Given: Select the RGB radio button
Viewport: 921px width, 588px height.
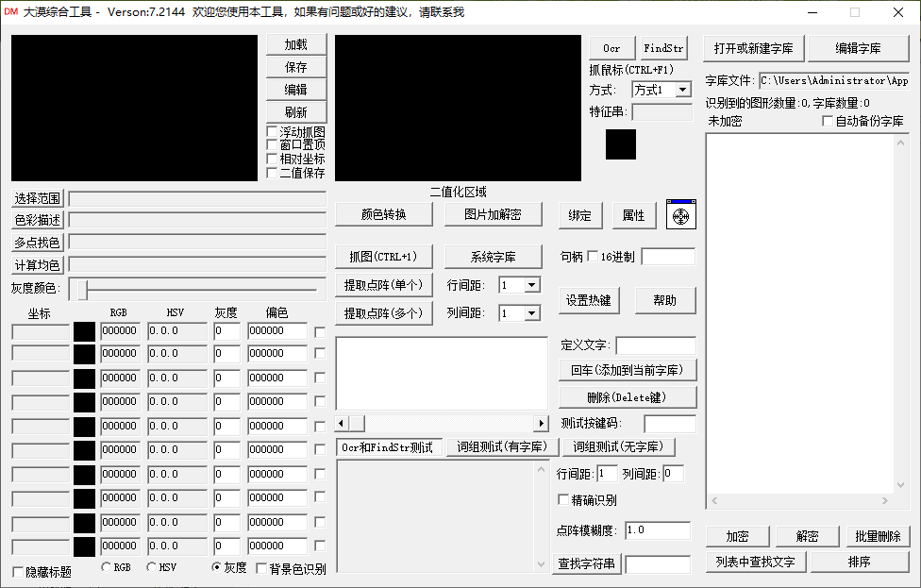Looking at the screenshot, I should pos(106,567).
